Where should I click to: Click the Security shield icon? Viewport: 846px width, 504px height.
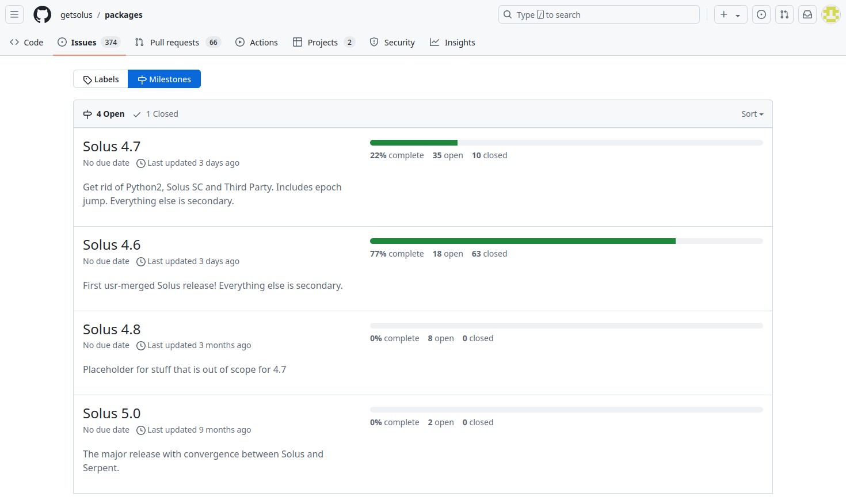(x=374, y=42)
